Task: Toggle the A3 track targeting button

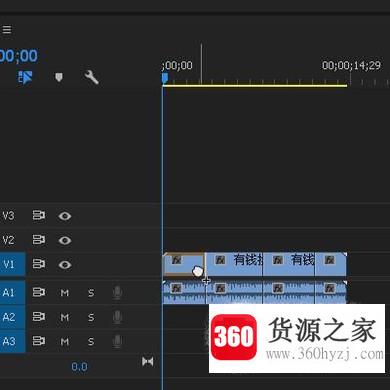Action: 12,341
